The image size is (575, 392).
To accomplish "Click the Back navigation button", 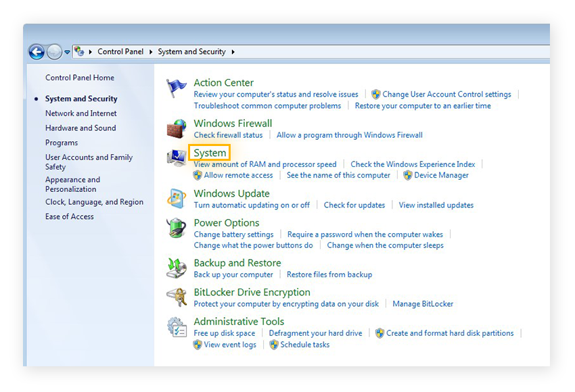I will coord(36,51).
